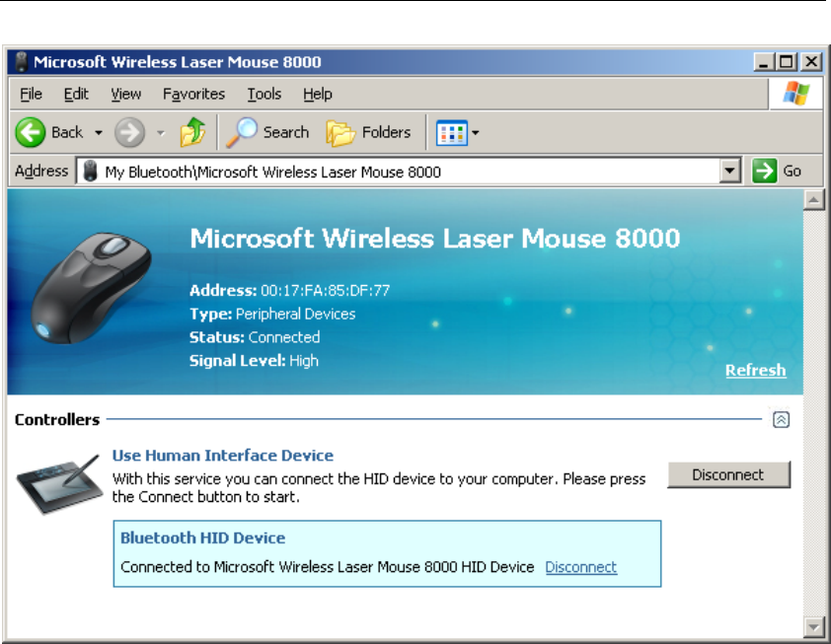This screenshot has width=831, height=644.
Task: Click the vertical scrollbar track
Action: point(813,413)
